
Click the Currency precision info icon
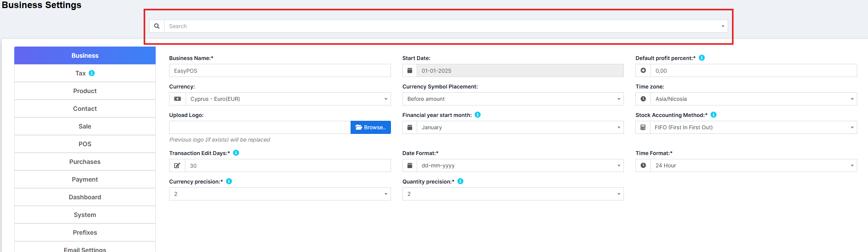click(229, 181)
